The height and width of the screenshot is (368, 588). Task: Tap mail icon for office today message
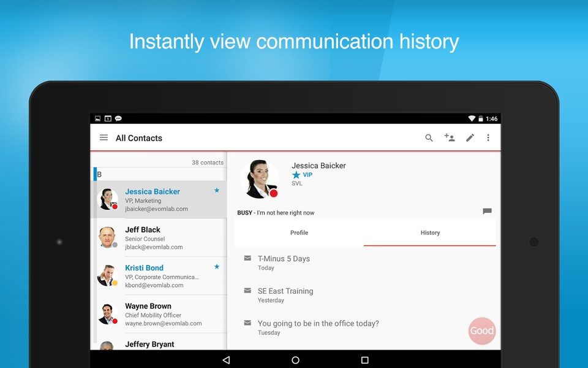click(247, 323)
